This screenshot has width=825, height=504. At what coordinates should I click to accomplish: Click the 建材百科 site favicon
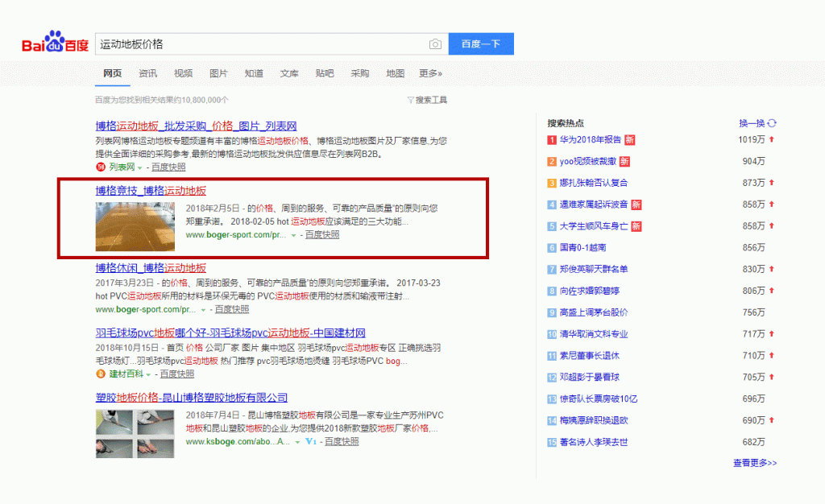point(101,374)
